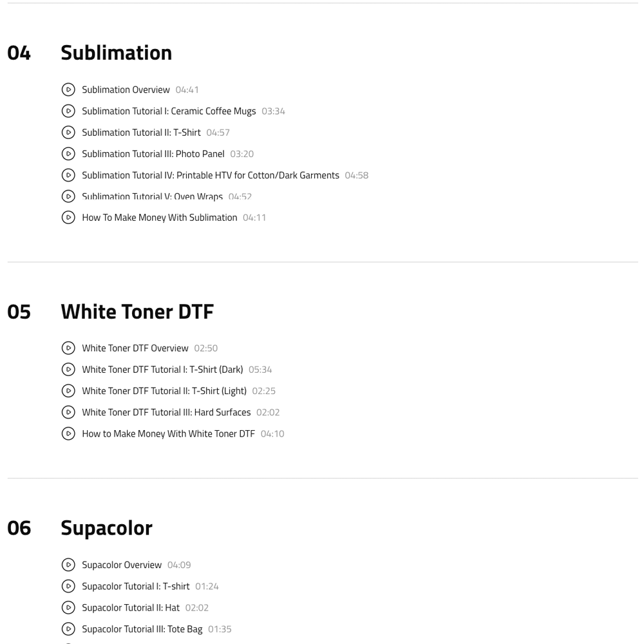The height and width of the screenshot is (644, 644).
Task: Open How To Make Money With Sublimation
Action: [159, 218]
